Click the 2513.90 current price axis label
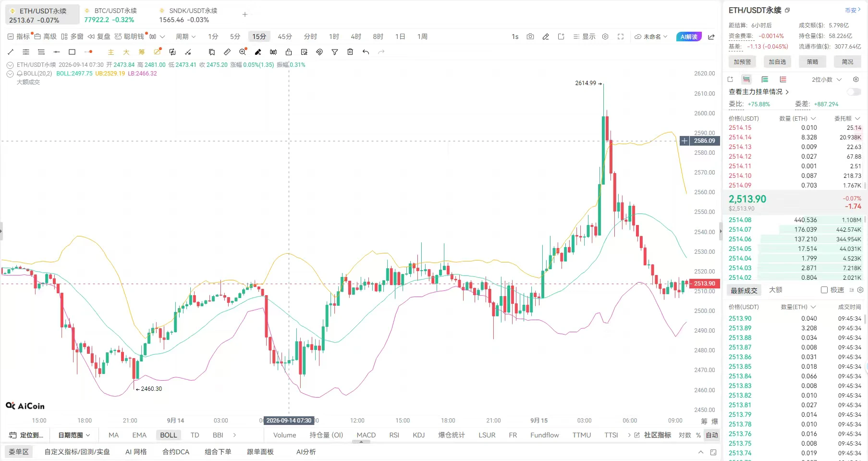This screenshot has height=461, width=868. click(704, 284)
